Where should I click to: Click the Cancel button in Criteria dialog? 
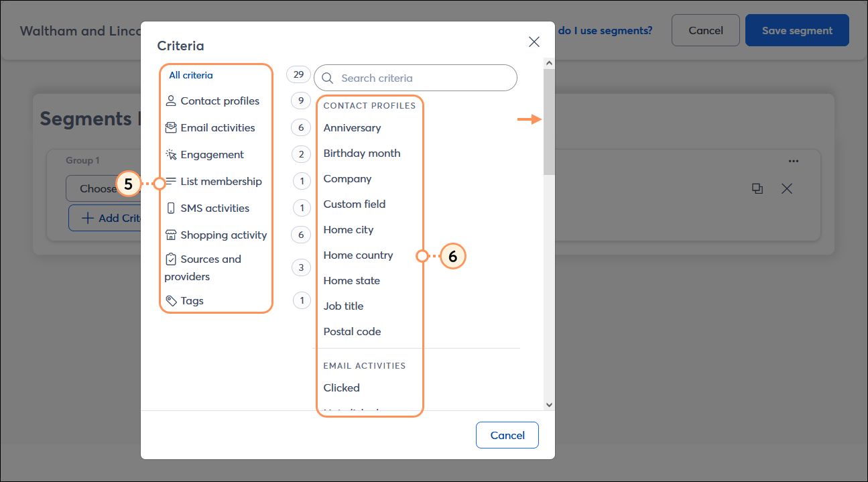[x=507, y=435]
